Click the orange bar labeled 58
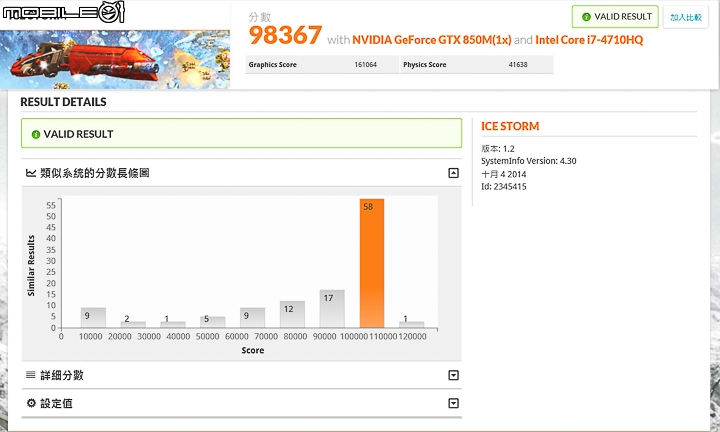720x432 pixels. pyautogui.click(x=372, y=263)
